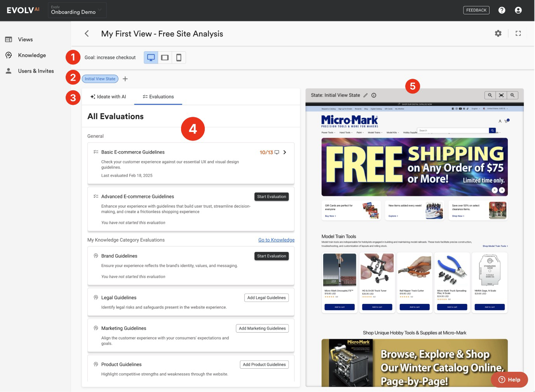Select the tablet device view
The height and width of the screenshot is (392, 535).
[165, 57]
